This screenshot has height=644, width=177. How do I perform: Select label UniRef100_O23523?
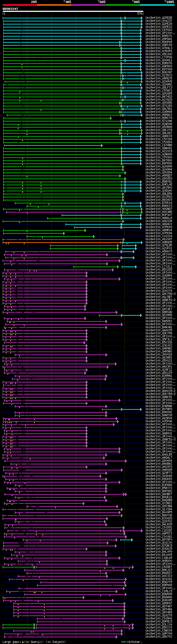point(159,75)
